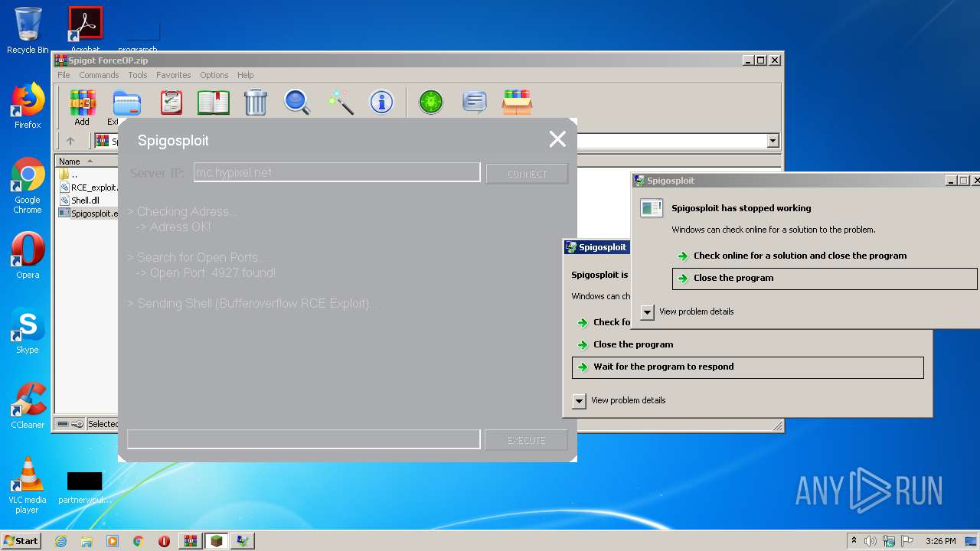Open Windows Media Player from taskbar
Screen dimensions: 980x551
tap(113, 541)
